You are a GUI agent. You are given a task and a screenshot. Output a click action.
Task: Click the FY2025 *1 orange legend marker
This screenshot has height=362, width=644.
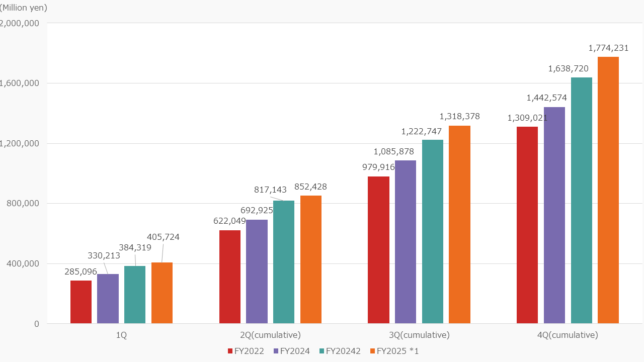point(373,351)
